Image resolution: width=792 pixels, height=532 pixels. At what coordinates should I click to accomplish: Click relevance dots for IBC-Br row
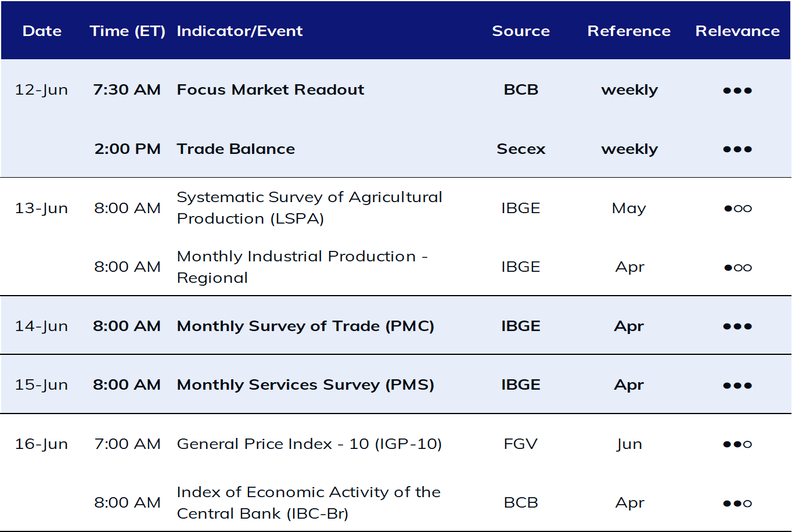(737, 504)
